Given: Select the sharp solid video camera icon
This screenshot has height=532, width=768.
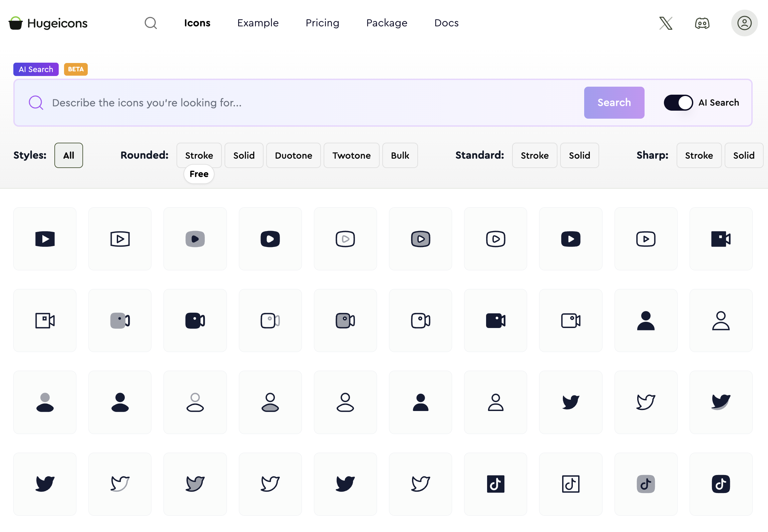Looking at the screenshot, I should tap(721, 239).
